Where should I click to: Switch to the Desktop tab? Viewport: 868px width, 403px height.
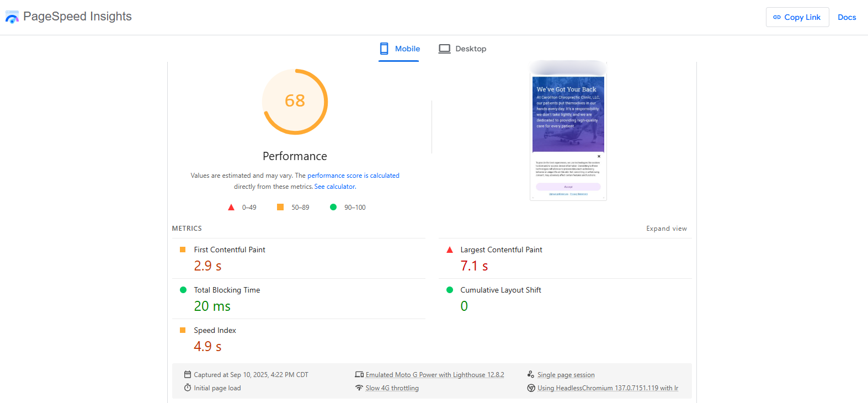462,49
